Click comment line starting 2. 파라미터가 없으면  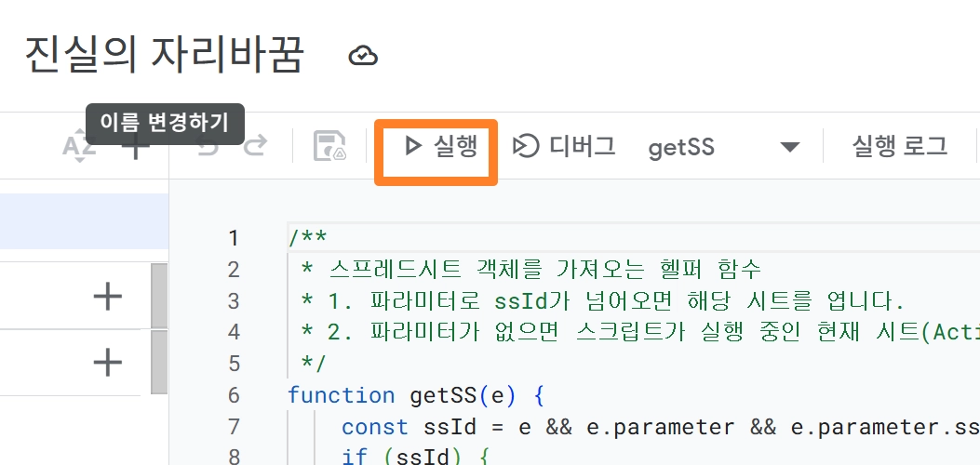click(x=640, y=333)
